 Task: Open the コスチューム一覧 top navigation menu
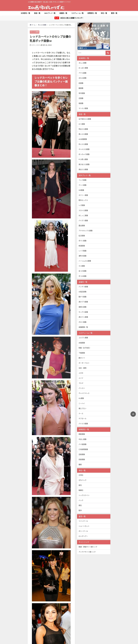point(77,13)
